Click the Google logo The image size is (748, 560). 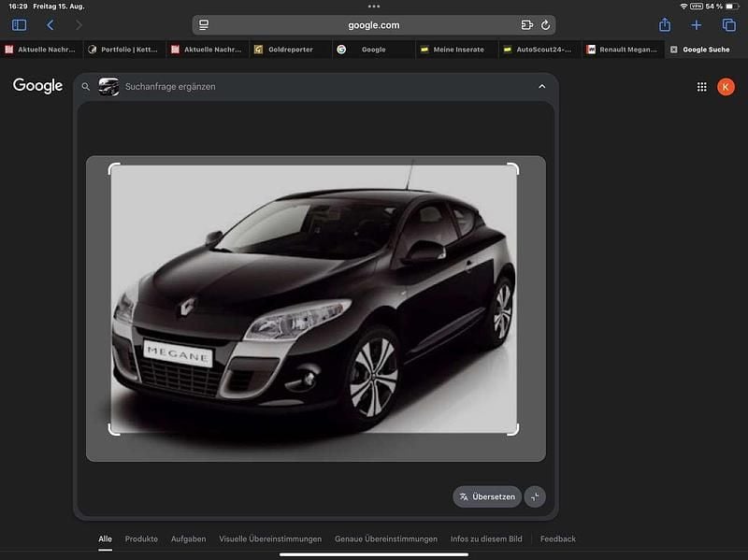(x=37, y=86)
